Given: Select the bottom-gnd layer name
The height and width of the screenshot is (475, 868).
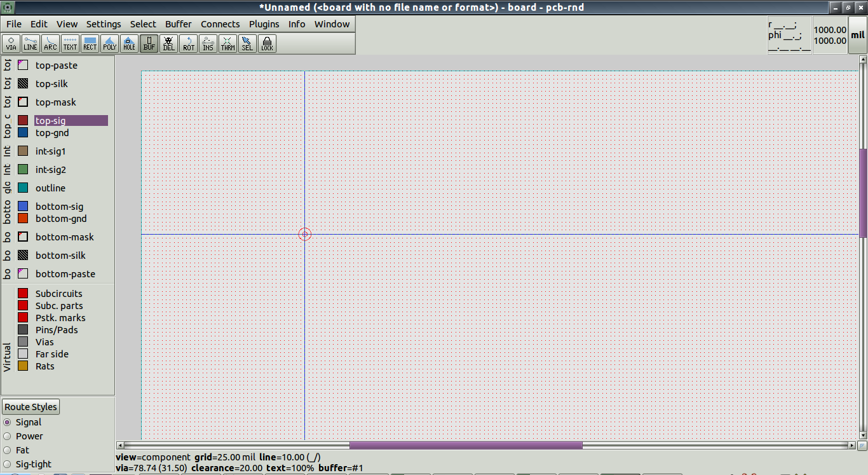Looking at the screenshot, I should [61, 218].
